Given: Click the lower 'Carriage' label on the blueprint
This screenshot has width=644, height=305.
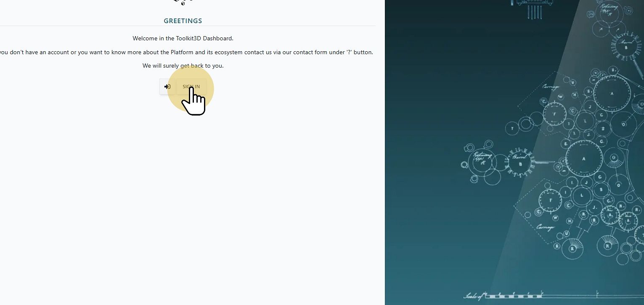Looking at the screenshot, I should click(546, 227).
